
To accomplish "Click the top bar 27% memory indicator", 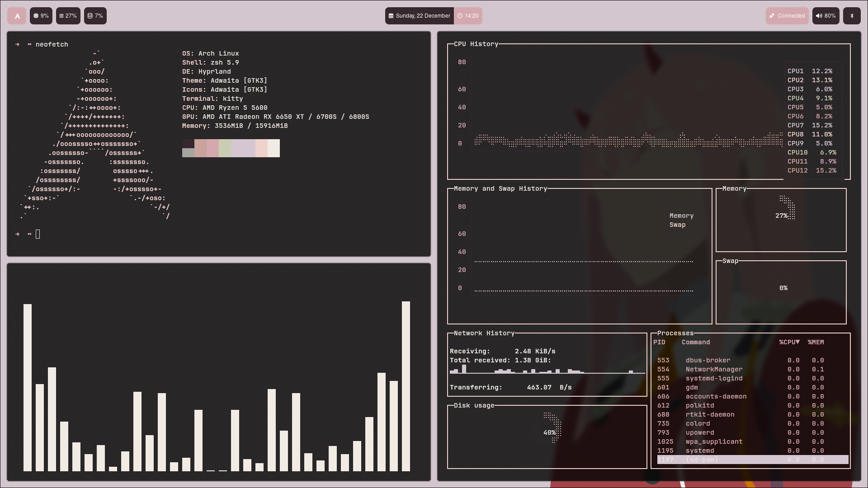I will [68, 16].
